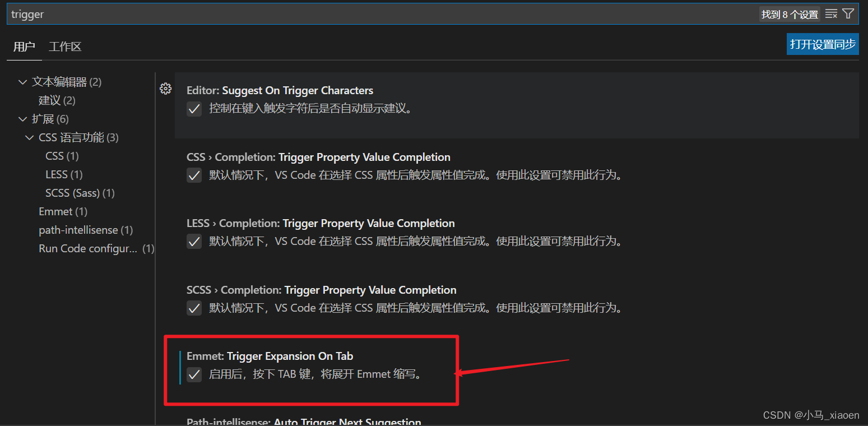Select LESS (1) in the settings tree

pos(64,175)
